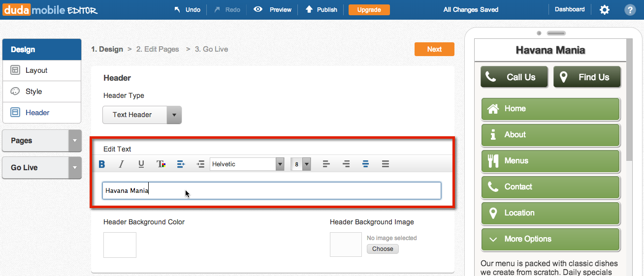Click Publish text in top bar

coord(327,10)
